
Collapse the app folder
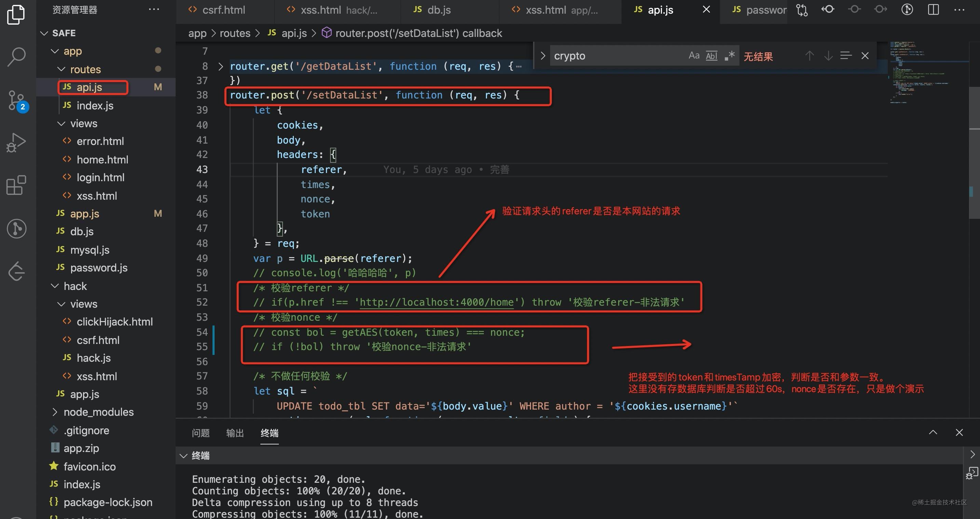coord(55,51)
